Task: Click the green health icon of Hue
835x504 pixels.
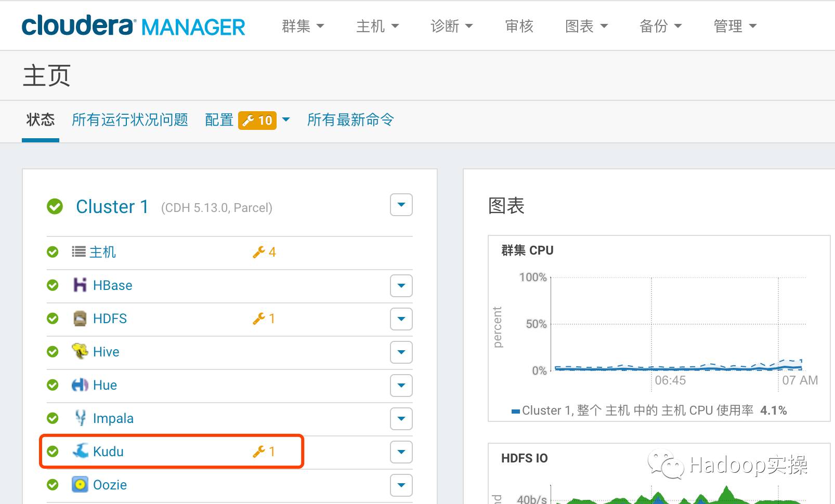Action: click(53, 385)
